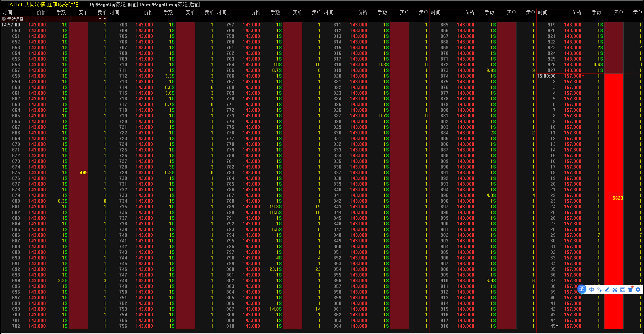Click the down arrow beside row 45
644x334 pixels.
point(557,326)
